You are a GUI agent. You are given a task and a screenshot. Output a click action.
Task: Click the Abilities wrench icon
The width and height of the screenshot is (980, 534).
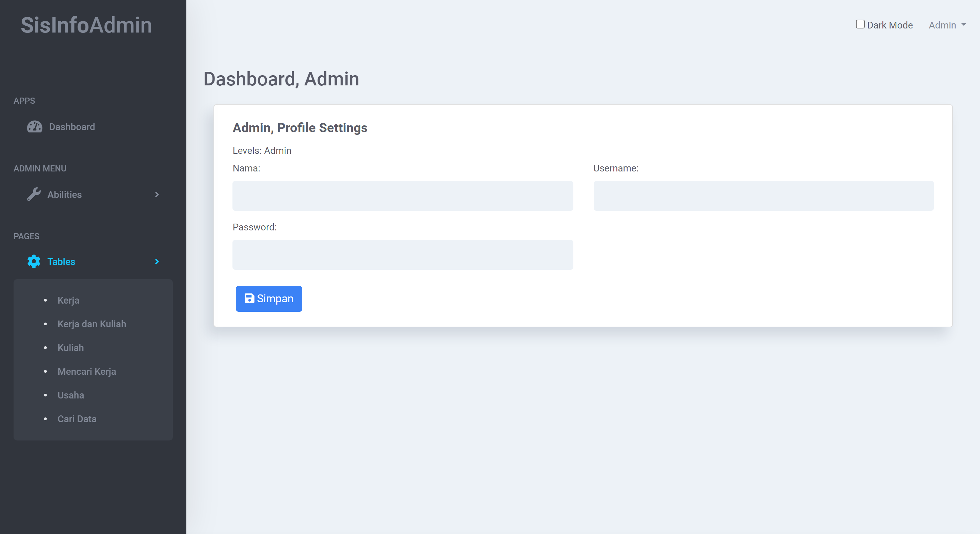click(34, 194)
